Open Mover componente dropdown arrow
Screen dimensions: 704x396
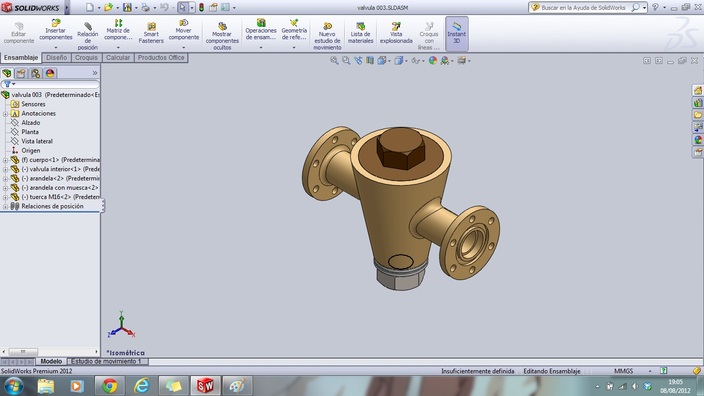click(x=184, y=47)
